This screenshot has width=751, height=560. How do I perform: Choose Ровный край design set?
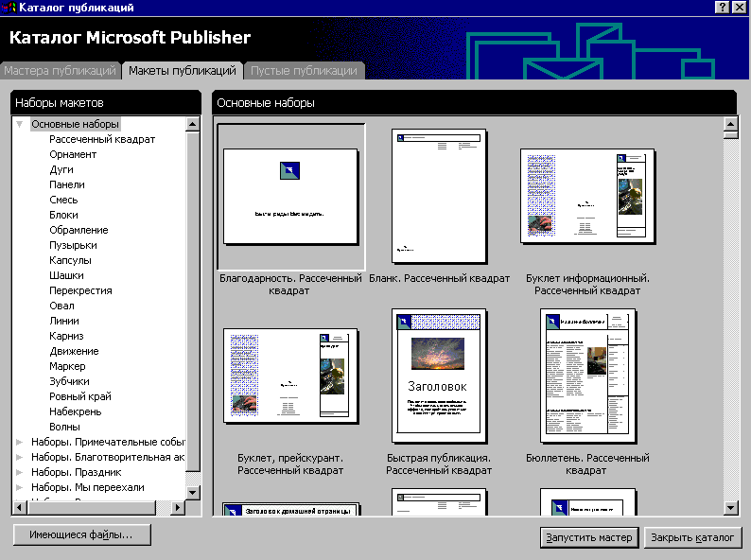tap(80, 396)
